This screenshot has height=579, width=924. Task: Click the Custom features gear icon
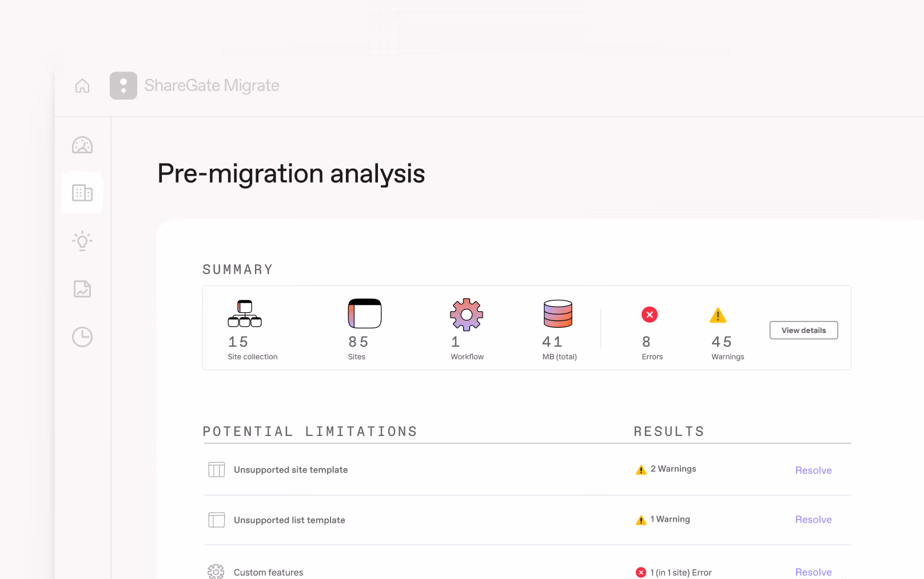tap(216, 572)
